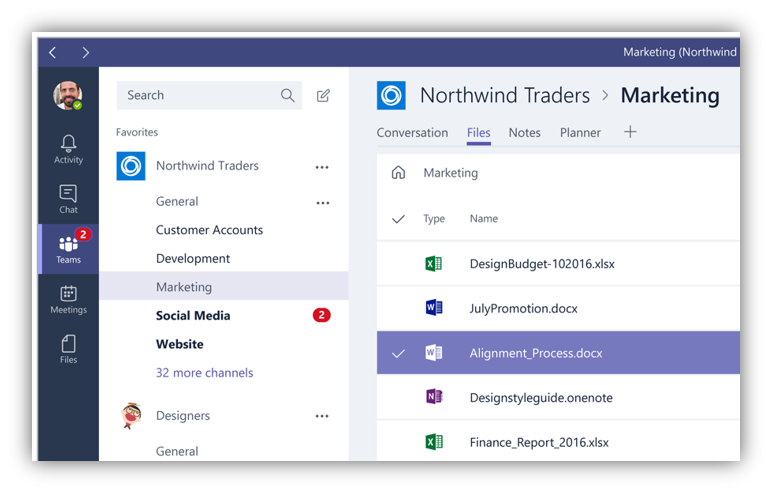Open Alignment_Process.docx file

tap(536, 354)
